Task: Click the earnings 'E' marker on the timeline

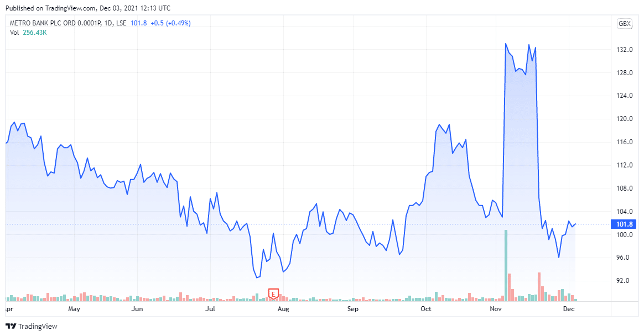Action: [x=273, y=294]
